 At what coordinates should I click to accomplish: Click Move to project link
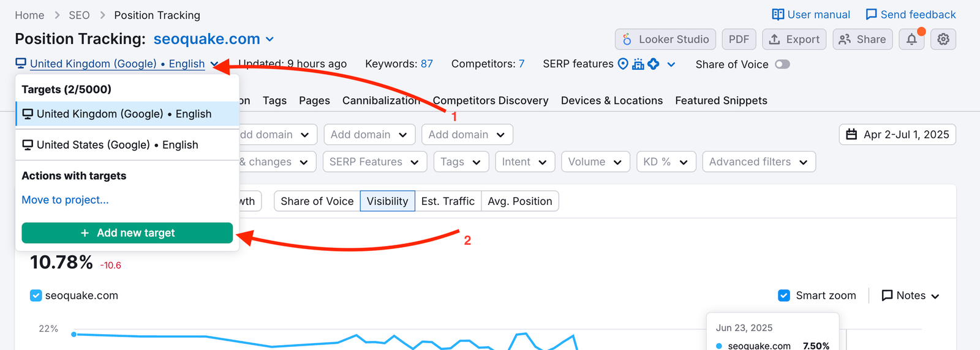[x=65, y=200]
